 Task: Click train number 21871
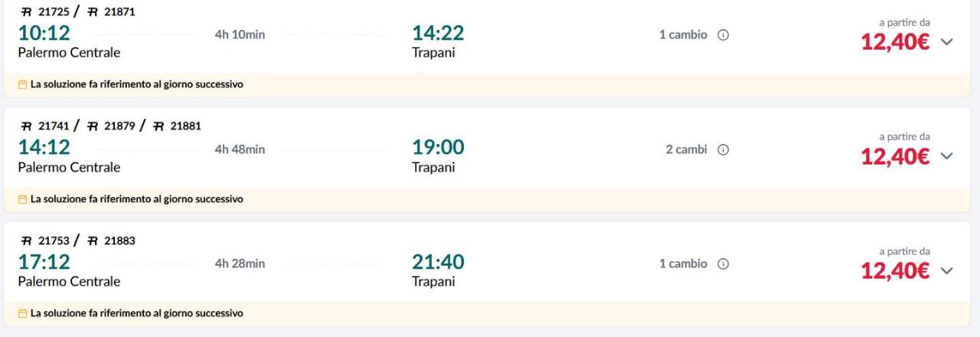tap(119, 12)
